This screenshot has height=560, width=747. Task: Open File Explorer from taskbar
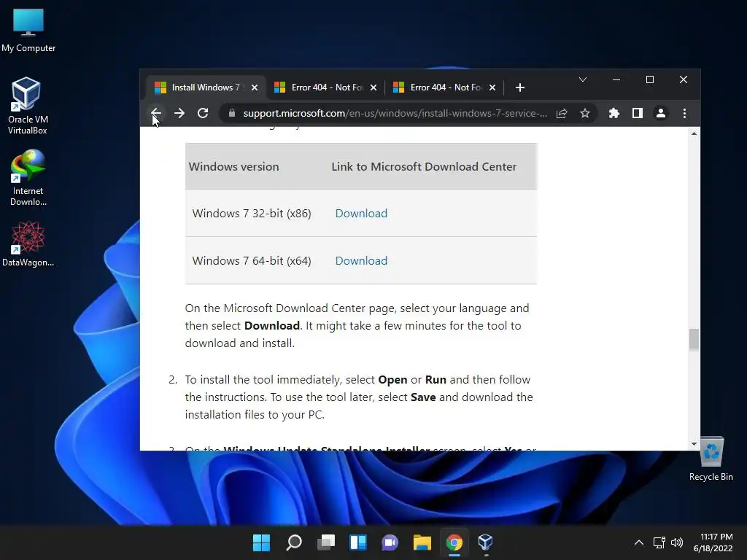click(422, 542)
